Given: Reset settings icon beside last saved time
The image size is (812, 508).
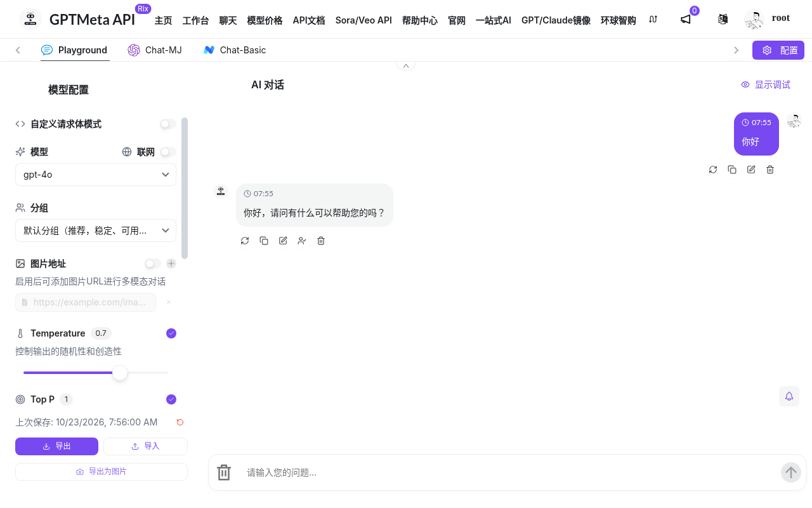Looking at the screenshot, I should pyautogui.click(x=180, y=422).
